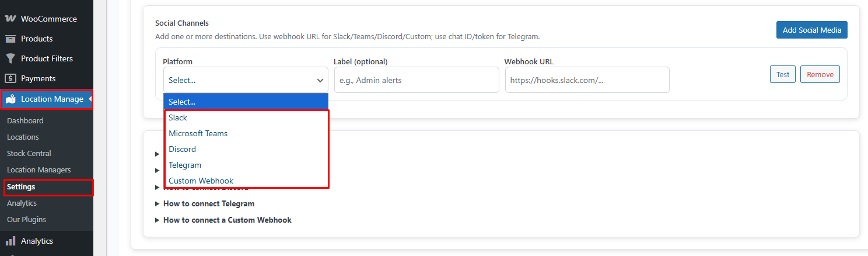
Task: Click the Products archive icon
Action: pyautogui.click(x=10, y=39)
